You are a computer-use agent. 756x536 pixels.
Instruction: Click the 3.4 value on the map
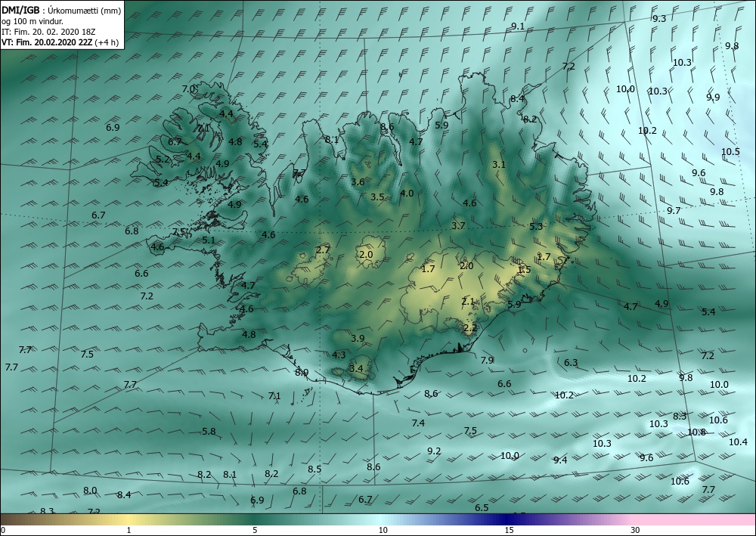[356, 369]
